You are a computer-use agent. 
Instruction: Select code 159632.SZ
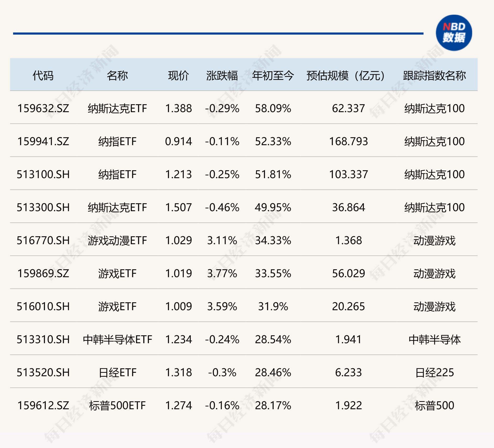tap(43, 108)
